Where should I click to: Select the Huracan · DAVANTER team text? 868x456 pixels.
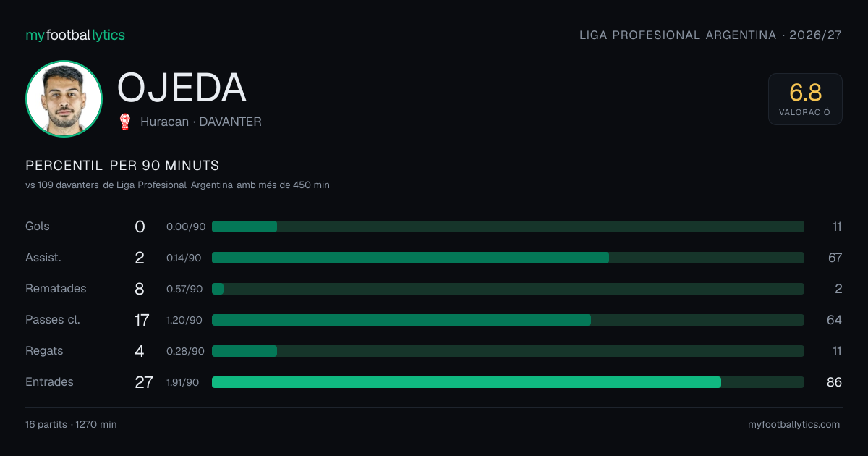(x=201, y=122)
